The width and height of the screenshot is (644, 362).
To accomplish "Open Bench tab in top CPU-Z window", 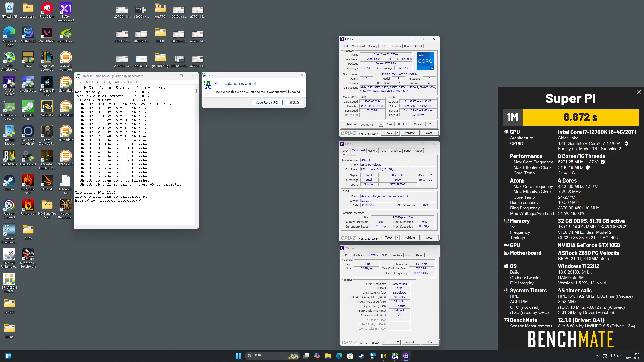I will click(408, 46).
